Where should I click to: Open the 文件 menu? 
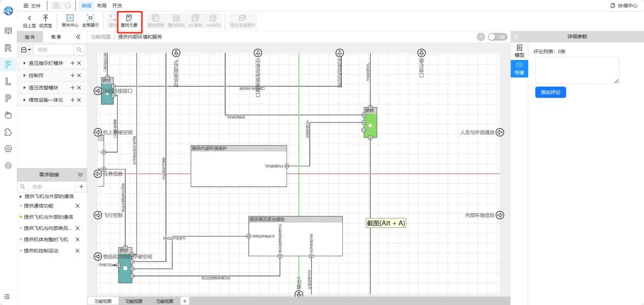click(32, 6)
